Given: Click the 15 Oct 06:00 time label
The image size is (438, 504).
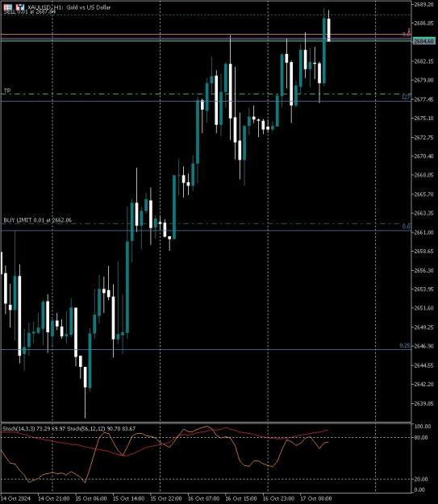Looking at the screenshot, I should click(91, 498).
